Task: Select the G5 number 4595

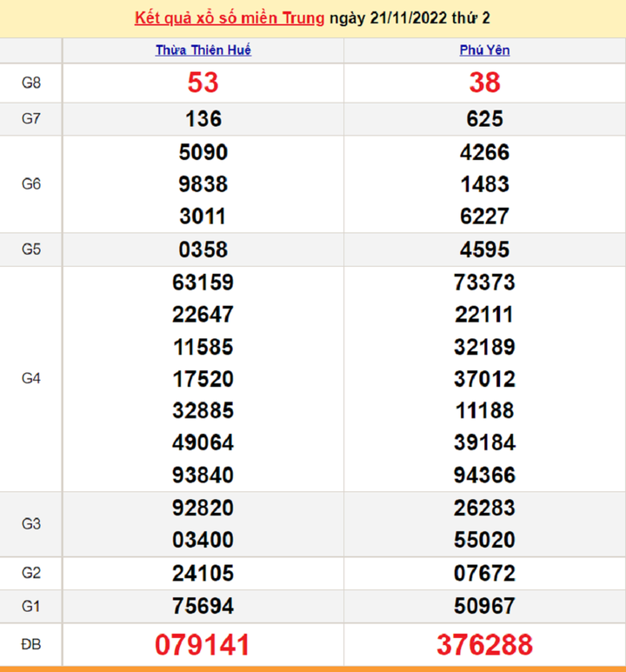Action: [x=484, y=250]
